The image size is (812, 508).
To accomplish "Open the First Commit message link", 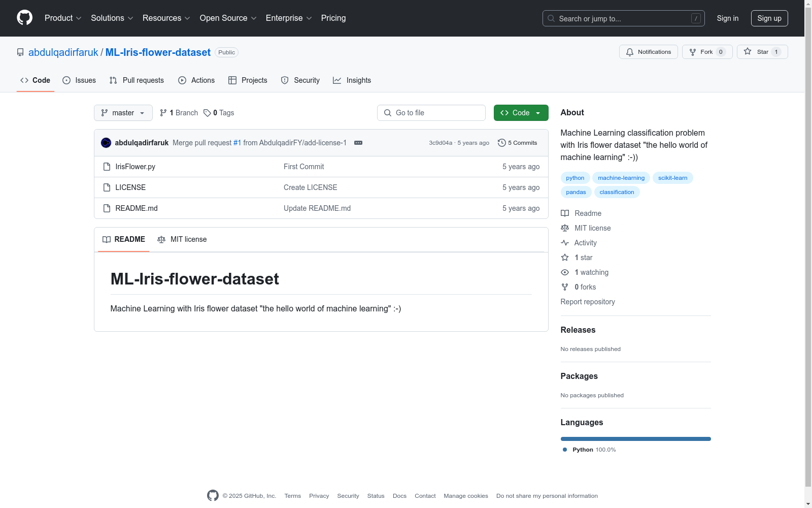I will 303,167.
